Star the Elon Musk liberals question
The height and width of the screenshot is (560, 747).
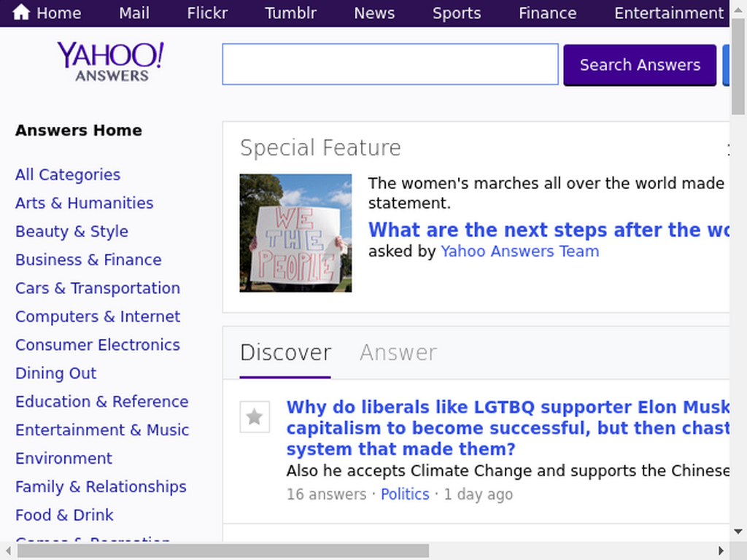tap(255, 416)
